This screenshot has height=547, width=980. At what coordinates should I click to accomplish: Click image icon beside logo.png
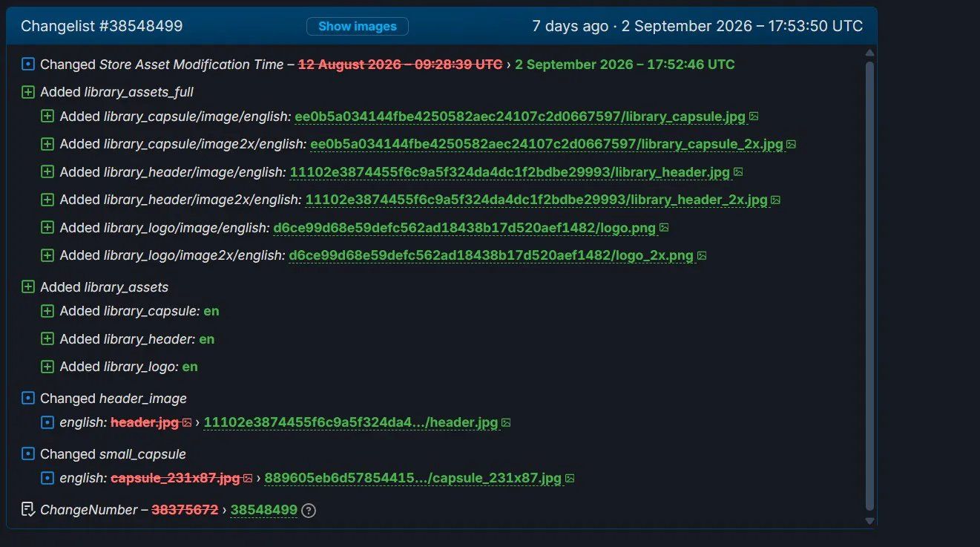pos(664,227)
